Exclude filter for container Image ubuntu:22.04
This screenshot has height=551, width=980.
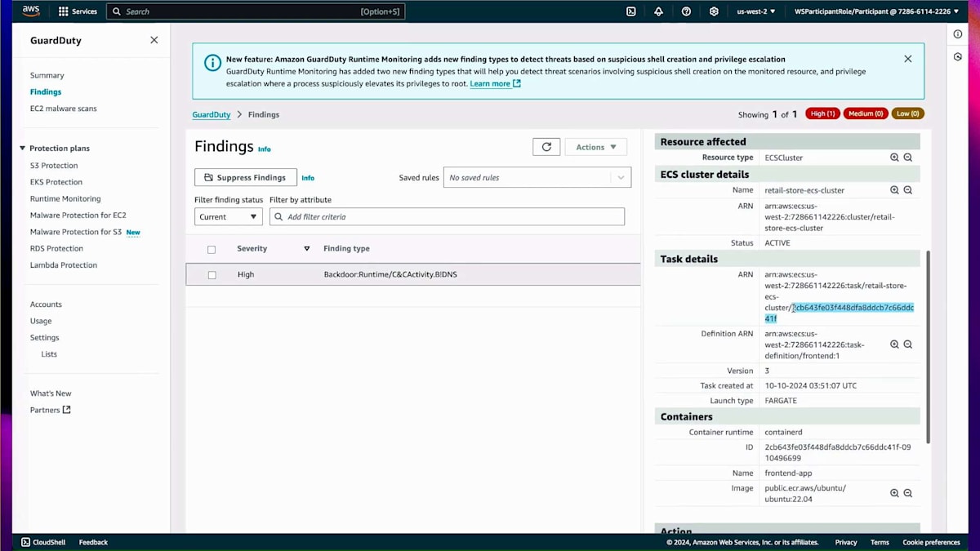point(907,493)
